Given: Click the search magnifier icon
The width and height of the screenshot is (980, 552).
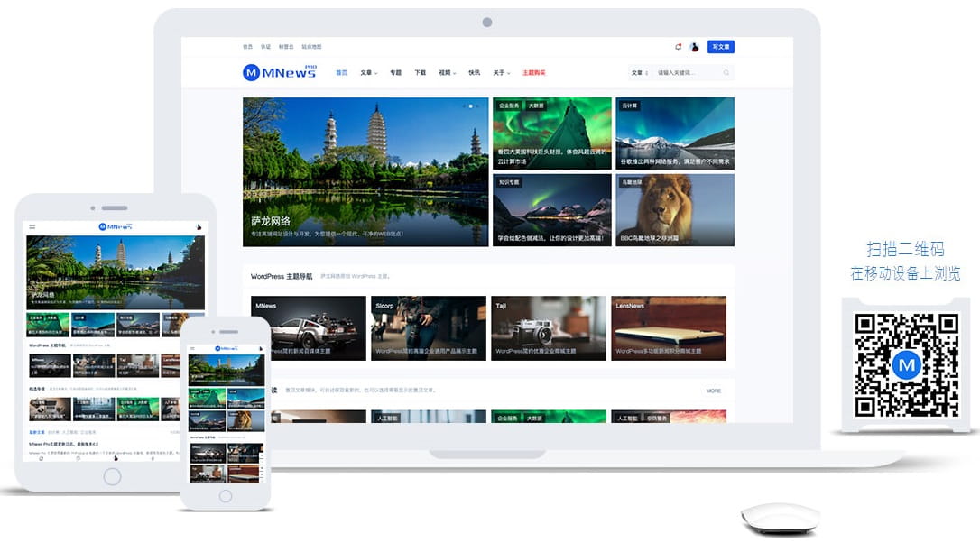Looking at the screenshot, I should 726,73.
